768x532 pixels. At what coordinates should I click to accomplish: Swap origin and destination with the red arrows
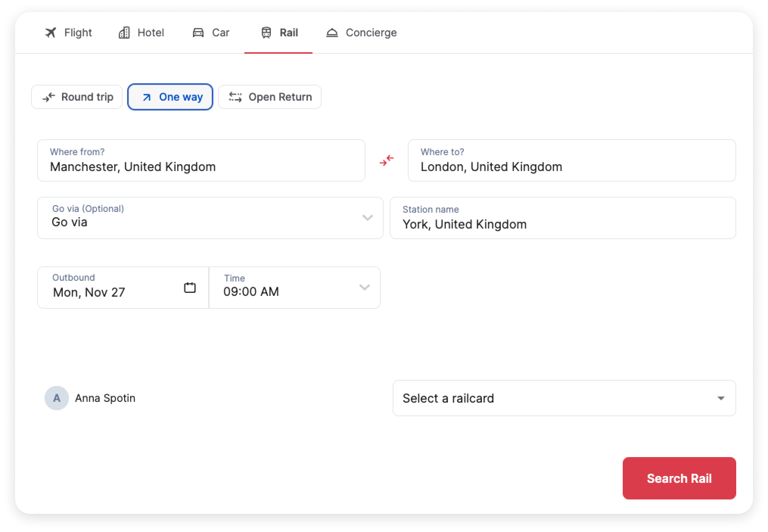(386, 160)
